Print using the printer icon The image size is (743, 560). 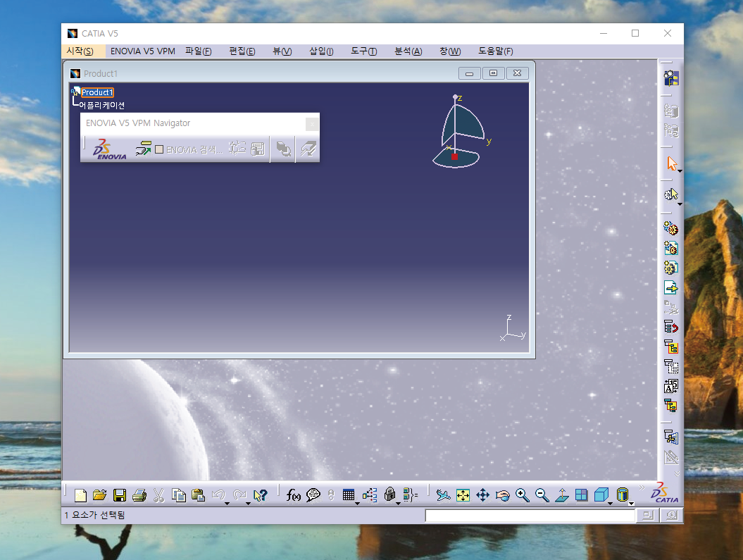(x=139, y=496)
